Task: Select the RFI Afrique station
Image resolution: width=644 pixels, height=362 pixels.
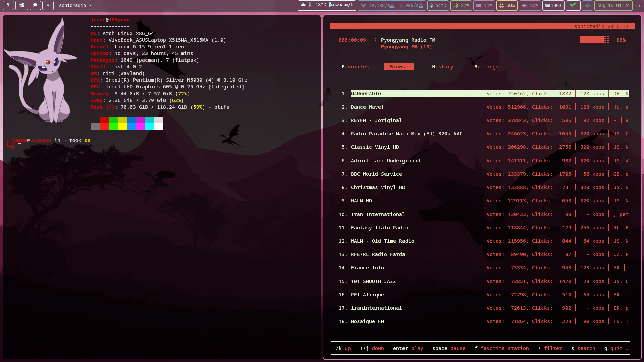Action: click(x=484, y=295)
